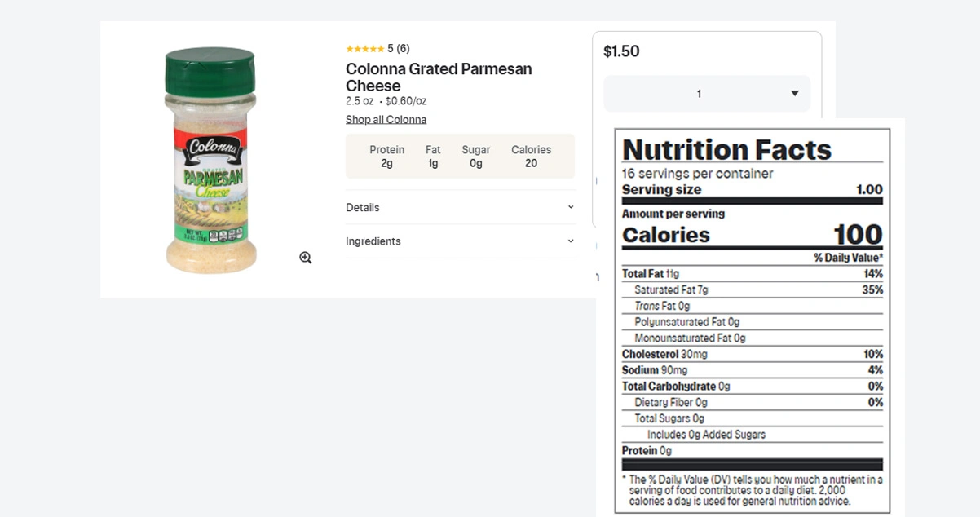Screen dimensions: 980x517
Task: Select the Protein 2g nutrient tile
Action: 386,157
